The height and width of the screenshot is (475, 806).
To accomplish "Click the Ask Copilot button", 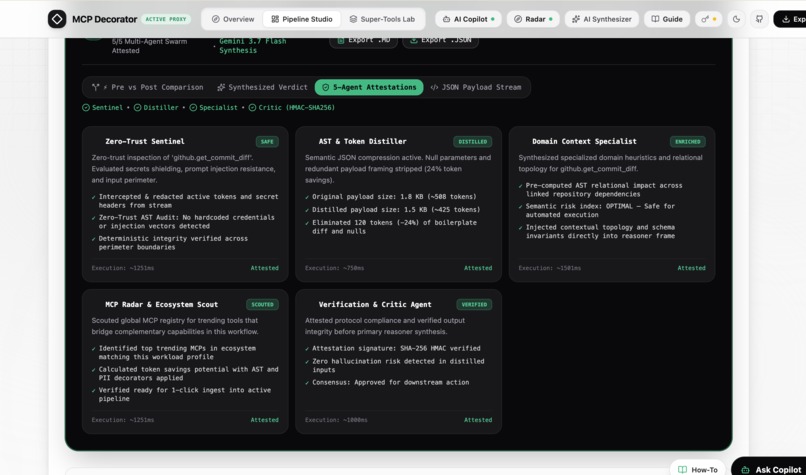I will coord(769,468).
